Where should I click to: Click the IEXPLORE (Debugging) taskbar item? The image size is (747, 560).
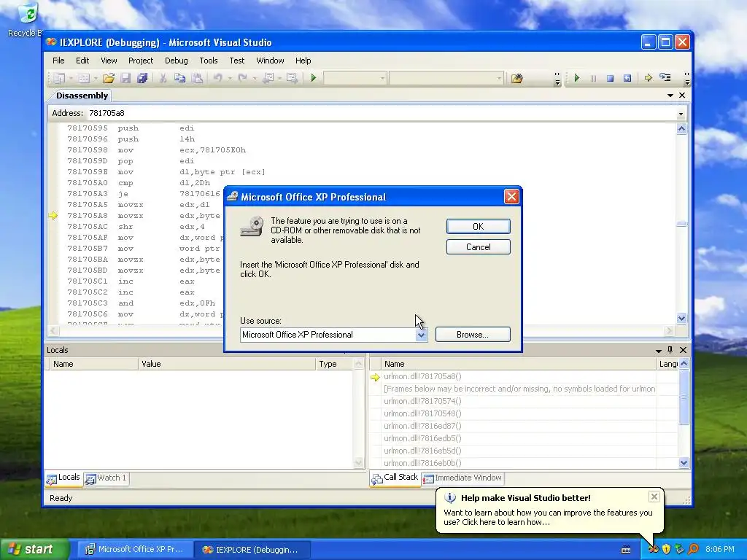click(252, 550)
